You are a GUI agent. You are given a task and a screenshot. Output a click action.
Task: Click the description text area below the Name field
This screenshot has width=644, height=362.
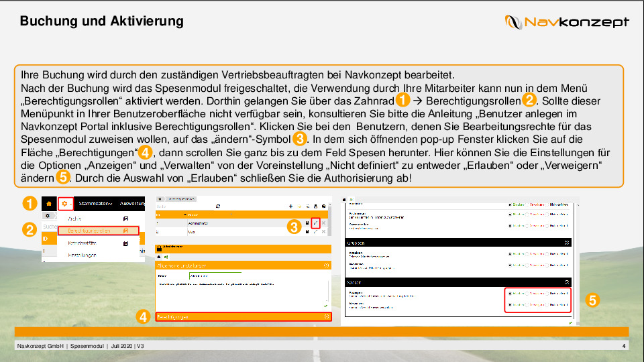241,292
